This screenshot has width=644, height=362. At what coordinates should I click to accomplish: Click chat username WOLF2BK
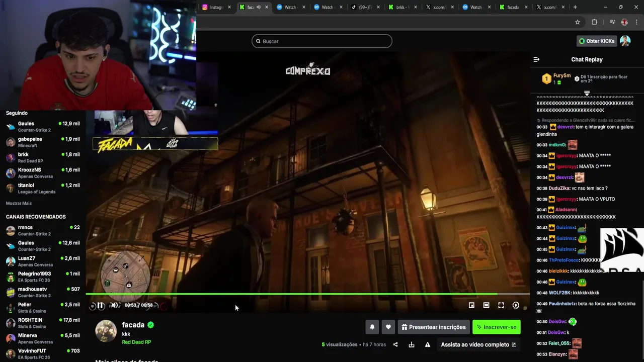point(560,293)
